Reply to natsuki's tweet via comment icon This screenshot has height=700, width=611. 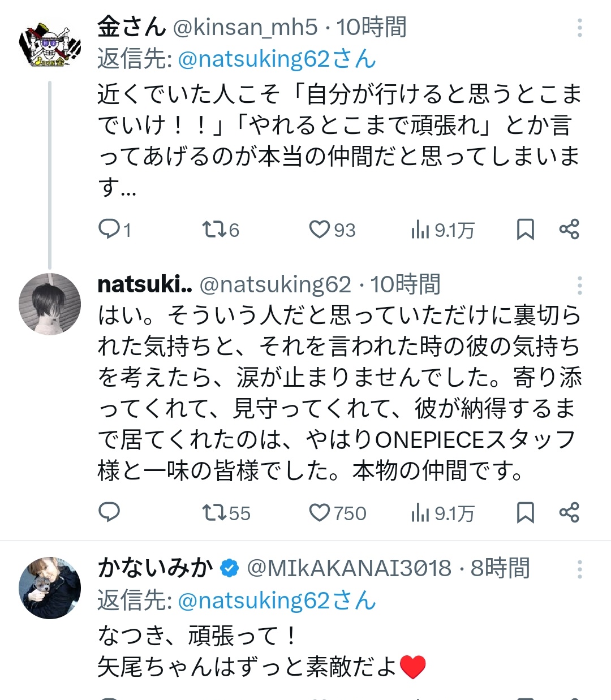pyautogui.click(x=109, y=512)
